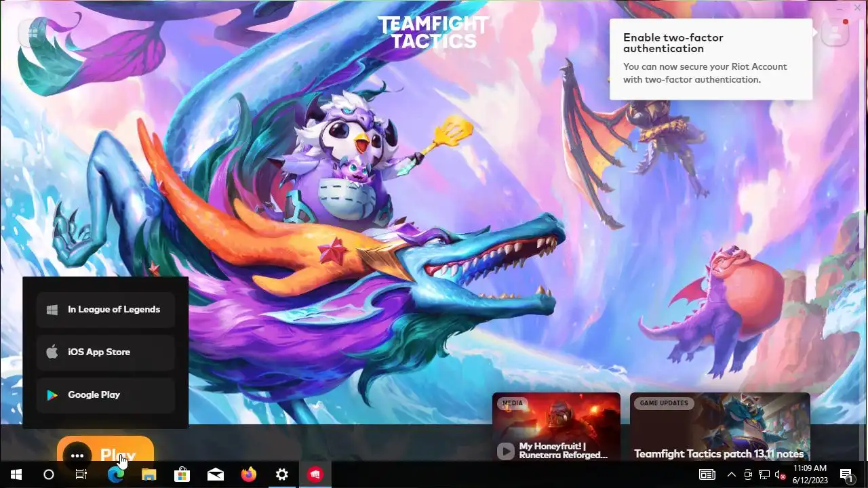
Task: Open network status tray icon
Action: (764, 474)
